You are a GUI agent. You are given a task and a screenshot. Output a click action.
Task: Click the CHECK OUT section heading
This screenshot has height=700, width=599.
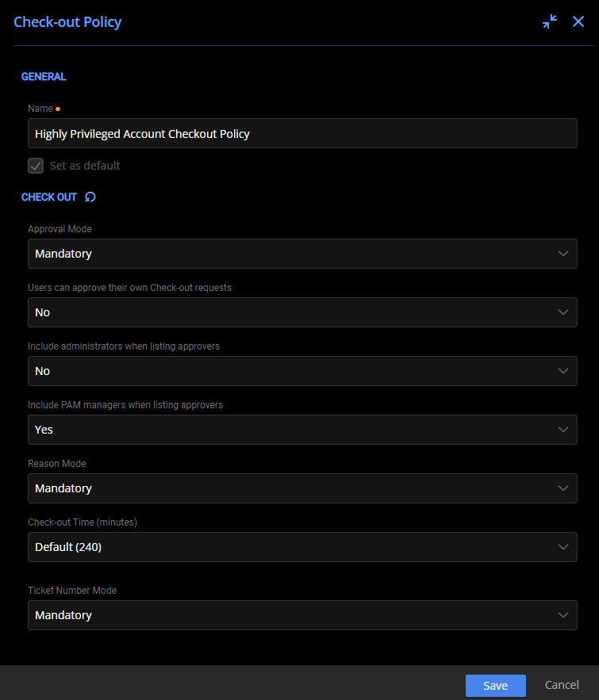point(49,197)
